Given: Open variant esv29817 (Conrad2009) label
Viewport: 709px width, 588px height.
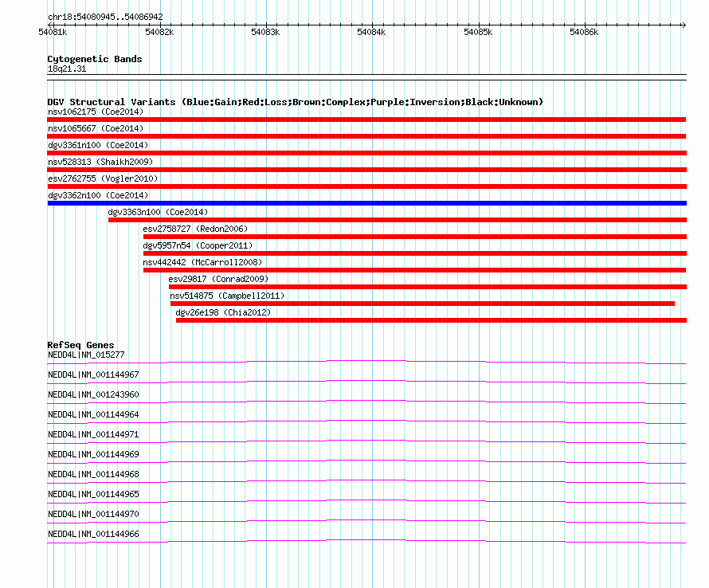Looking at the screenshot, I should click(x=218, y=279).
